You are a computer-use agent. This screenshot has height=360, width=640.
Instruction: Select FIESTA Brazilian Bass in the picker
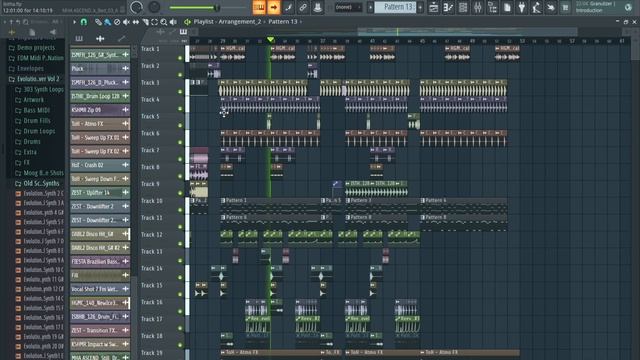coord(100,261)
